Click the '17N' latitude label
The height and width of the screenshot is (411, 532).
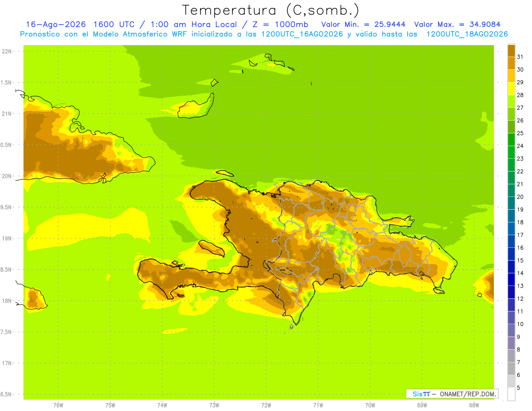click(x=7, y=363)
